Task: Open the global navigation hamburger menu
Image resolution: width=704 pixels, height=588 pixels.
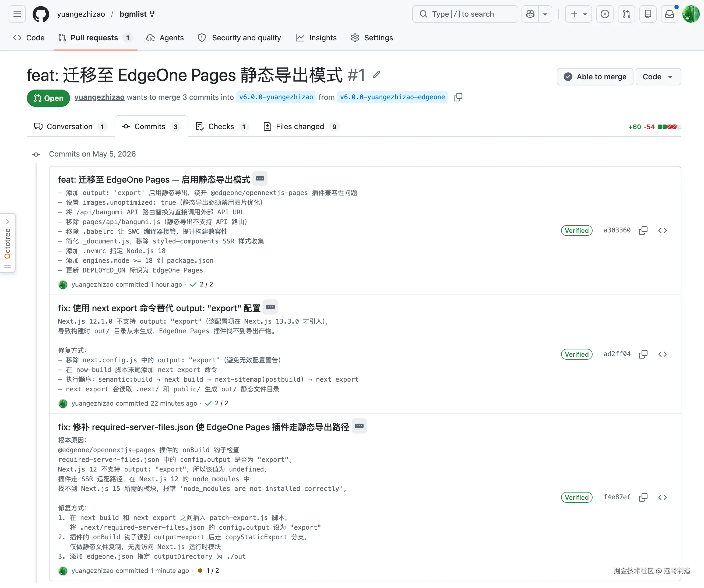Action: tap(17, 14)
